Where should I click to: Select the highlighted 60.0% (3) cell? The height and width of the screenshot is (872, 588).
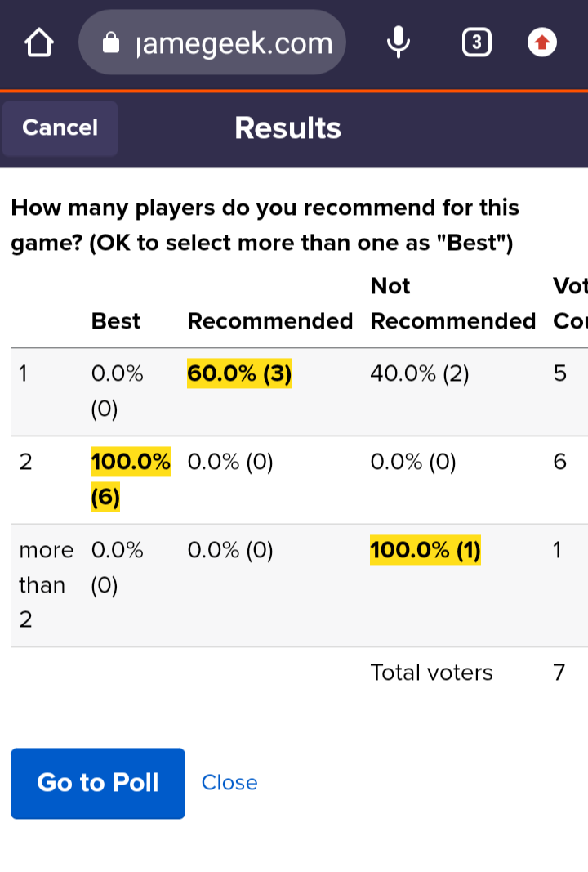[x=239, y=373]
